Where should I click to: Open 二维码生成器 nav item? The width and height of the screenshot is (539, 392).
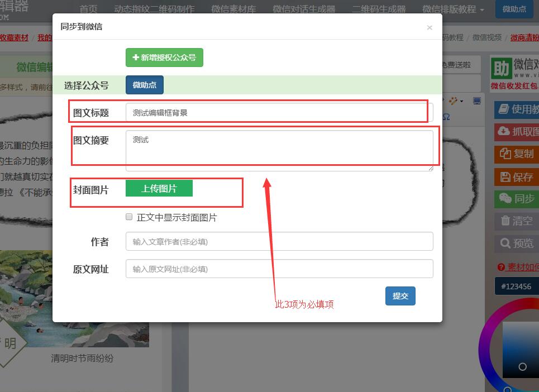point(379,9)
